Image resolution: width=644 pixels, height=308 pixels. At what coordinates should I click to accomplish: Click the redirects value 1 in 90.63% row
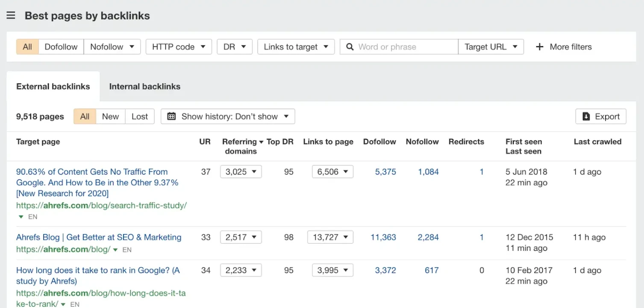[482, 172]
